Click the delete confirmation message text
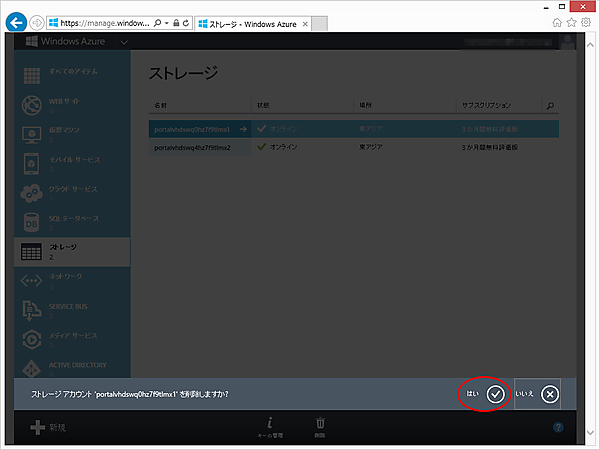Viewport: 600px width, 450px height. (130, 394)
